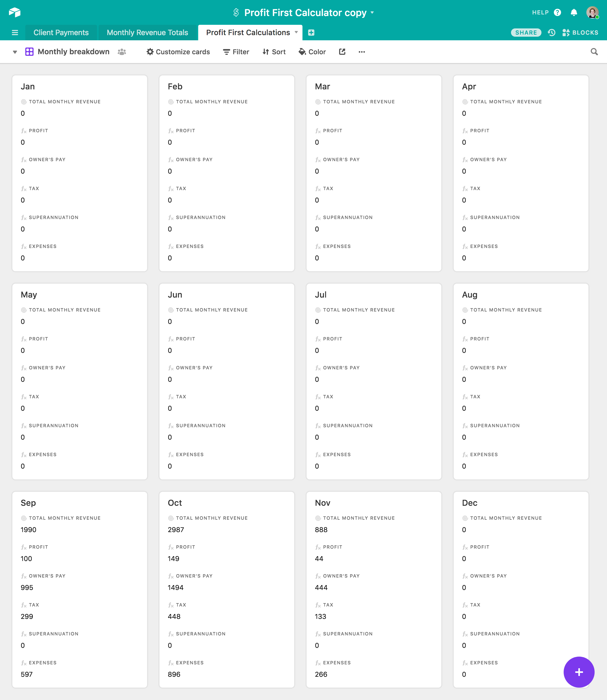607x700 pixels.
Task: Open the hamburger tables list menu
Action: 14,33
